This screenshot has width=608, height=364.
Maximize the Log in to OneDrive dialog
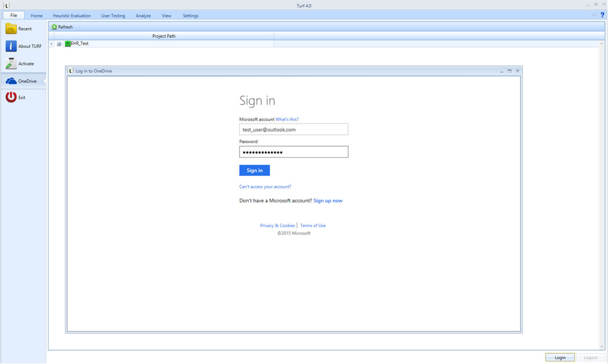click(509, 71)
